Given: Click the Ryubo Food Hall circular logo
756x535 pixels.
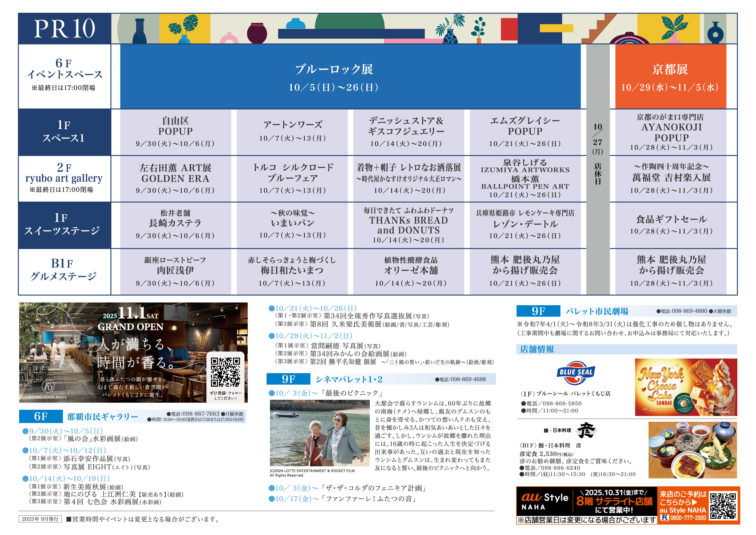Looking at the screenshot, I should [48, 386].
